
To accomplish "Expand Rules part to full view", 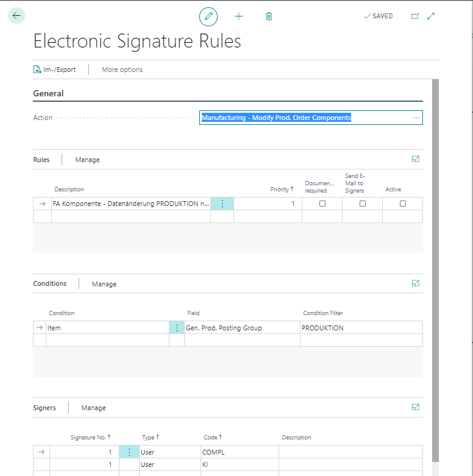I will click(415, 158).
